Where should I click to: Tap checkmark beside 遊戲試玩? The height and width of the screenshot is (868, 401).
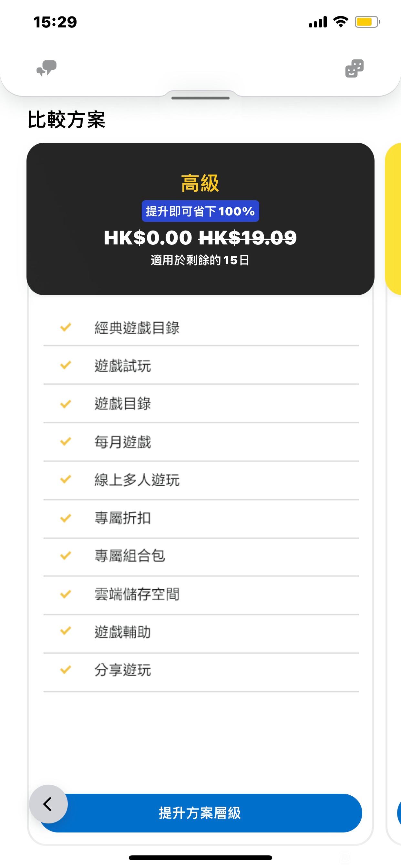click(65, 365)
